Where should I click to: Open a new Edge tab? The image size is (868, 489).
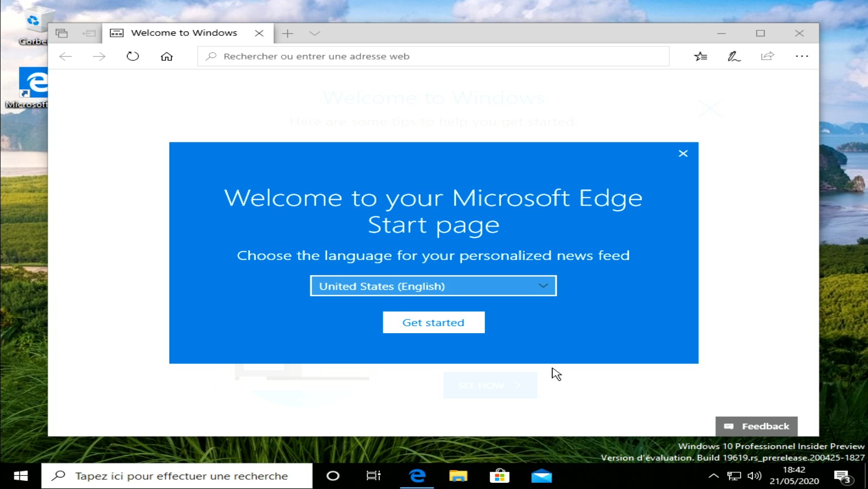[x=287, y=33]
